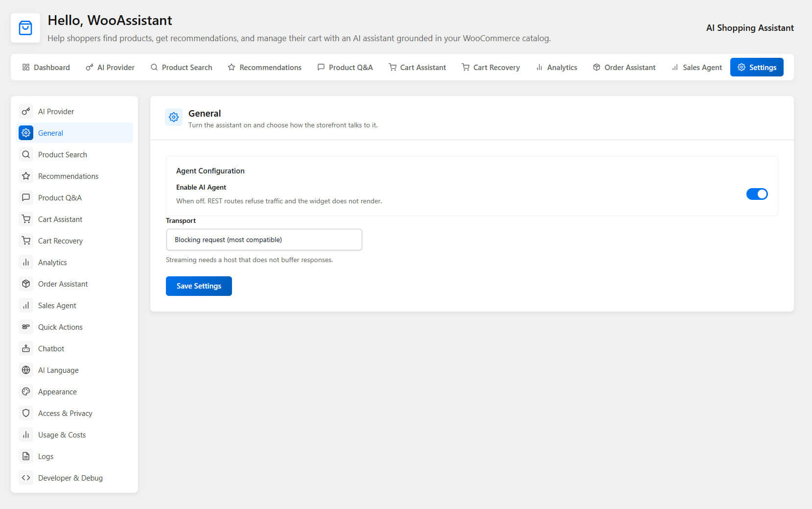The height and width of the screenshot is (509, 812).
Task: Go to Access & Privacy settings
Action: click(x=75, y=413)
